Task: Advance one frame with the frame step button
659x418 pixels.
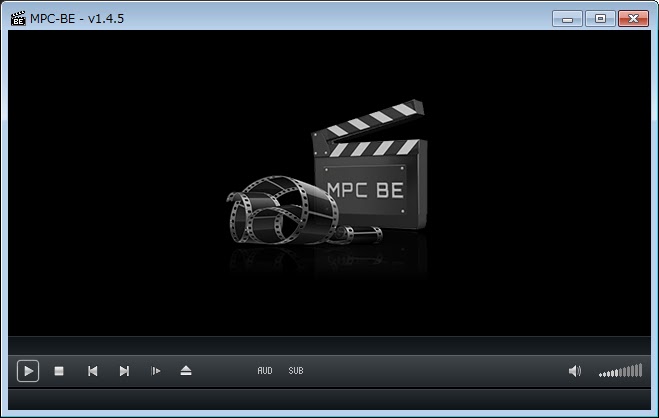Action: coord(156,371)
